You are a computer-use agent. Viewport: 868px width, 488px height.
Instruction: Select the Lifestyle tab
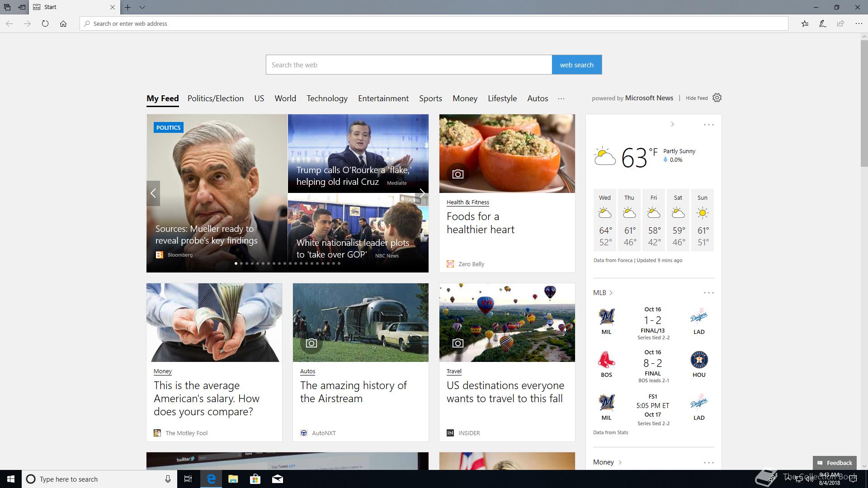pos(502,99)
